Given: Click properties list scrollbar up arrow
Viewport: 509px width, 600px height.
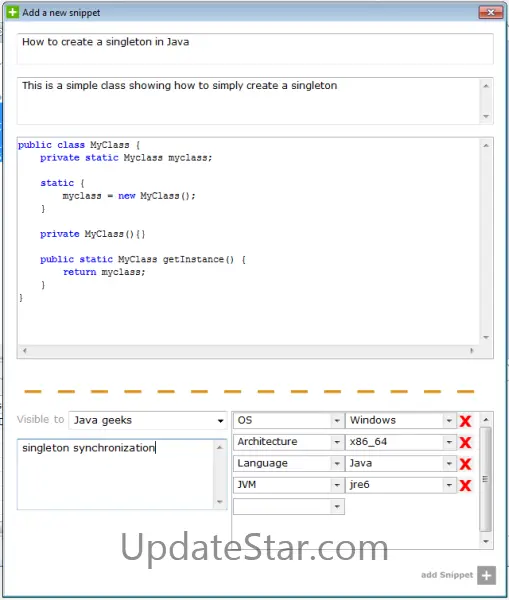Looking at the screenshot, I should pos(486,419).
